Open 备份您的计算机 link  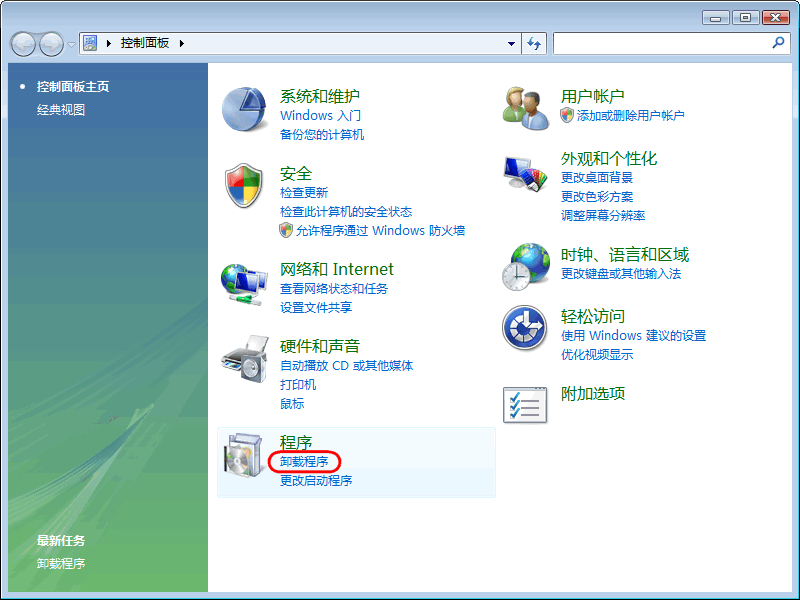pyautogui.click(x=322, y=134)
